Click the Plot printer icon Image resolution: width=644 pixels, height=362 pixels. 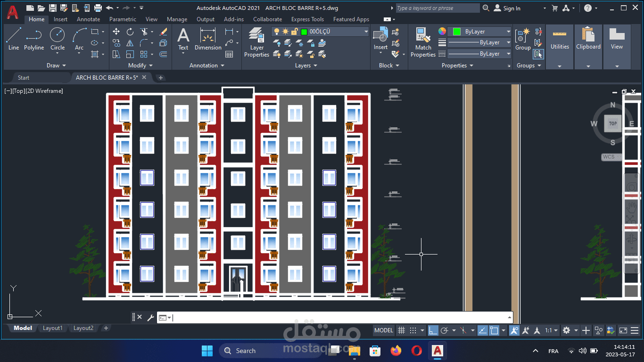[x=98, y=8]
